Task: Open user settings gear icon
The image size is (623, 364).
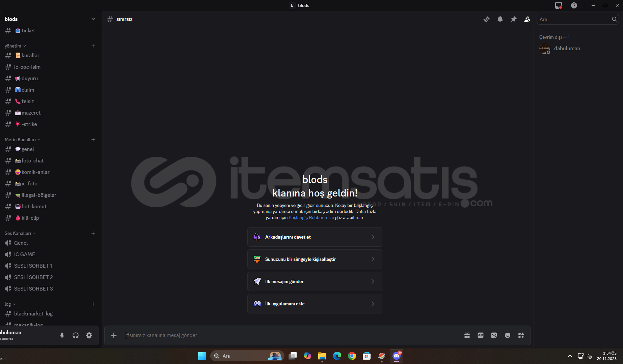Action: click(89, 335)
